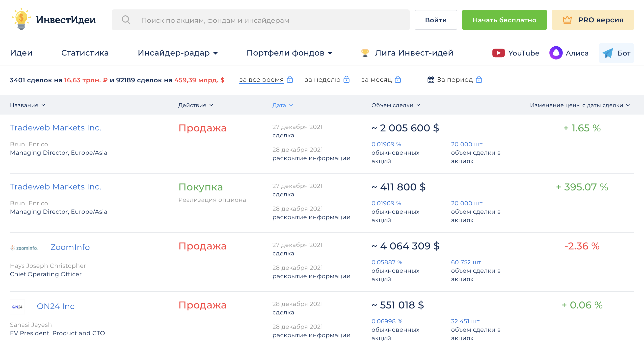Click the lock icon next to за неделю
The image size is (644, 364).
pos(346,80)
